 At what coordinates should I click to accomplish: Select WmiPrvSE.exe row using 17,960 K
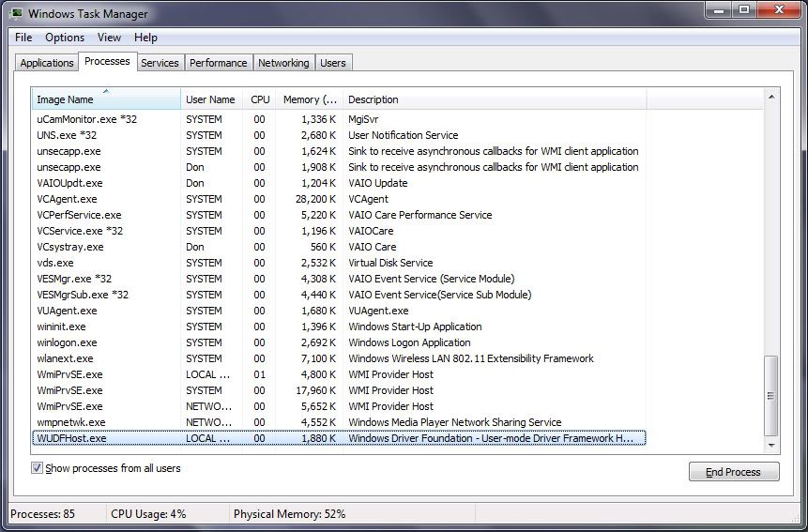coord(339,390)
